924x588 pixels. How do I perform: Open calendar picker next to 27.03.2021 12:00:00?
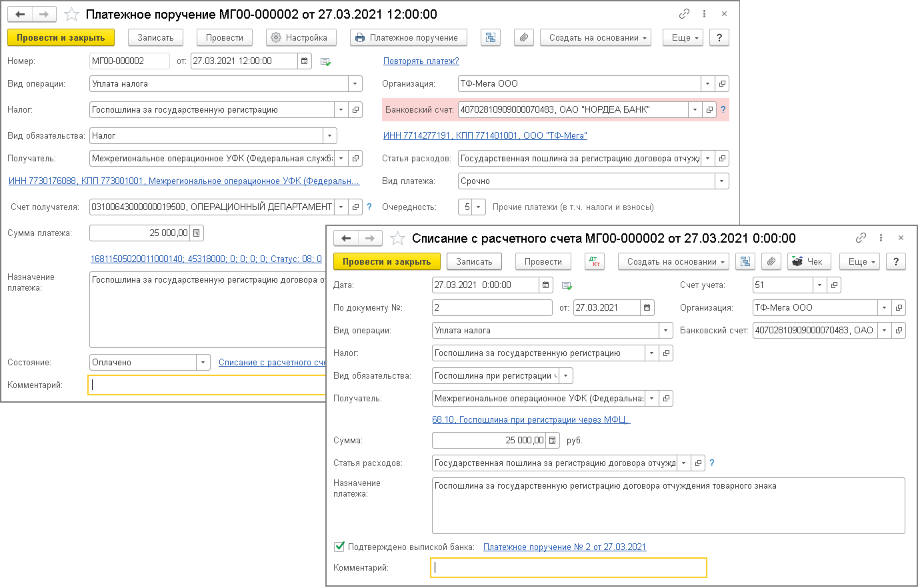pos(305,61)
